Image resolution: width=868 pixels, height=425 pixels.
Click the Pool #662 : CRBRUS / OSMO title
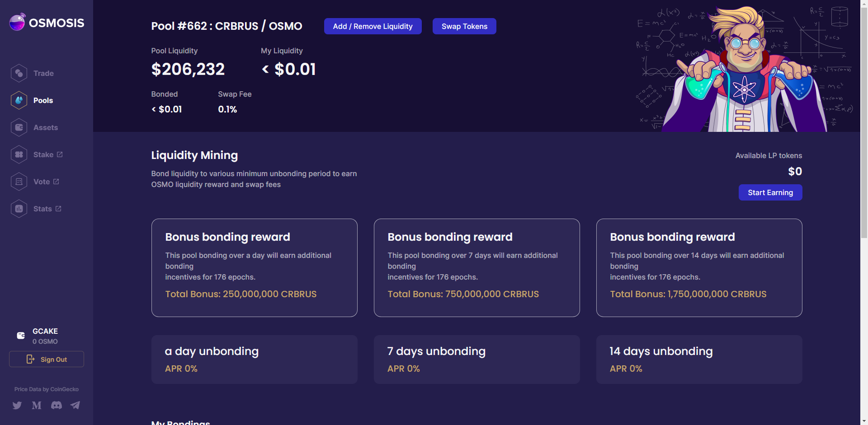(x=226, y=26)
